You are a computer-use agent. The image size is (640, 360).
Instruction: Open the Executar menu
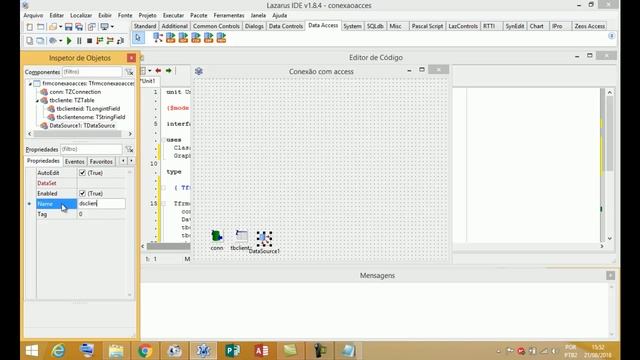click(x=173, y=16)
